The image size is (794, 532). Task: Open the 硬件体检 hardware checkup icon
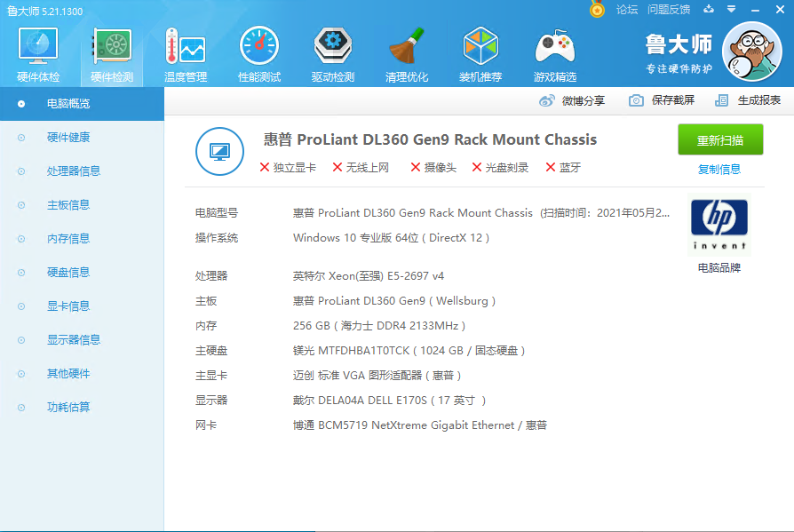38,55
